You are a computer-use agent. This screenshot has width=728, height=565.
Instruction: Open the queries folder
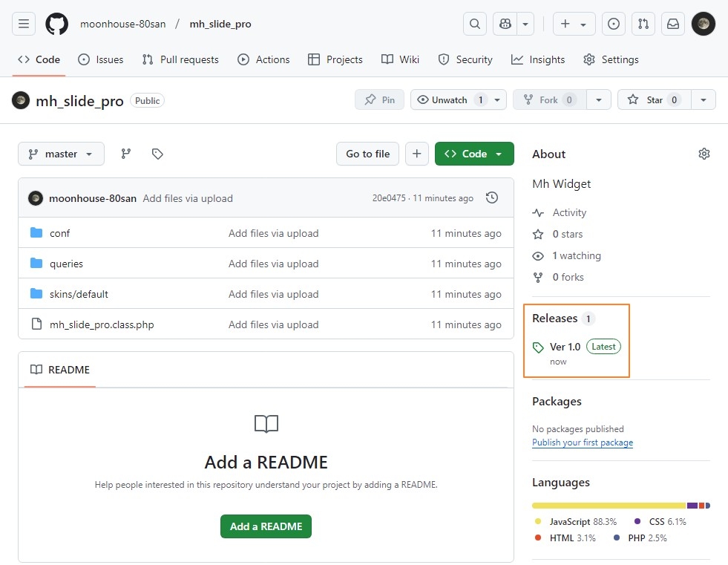66,264
